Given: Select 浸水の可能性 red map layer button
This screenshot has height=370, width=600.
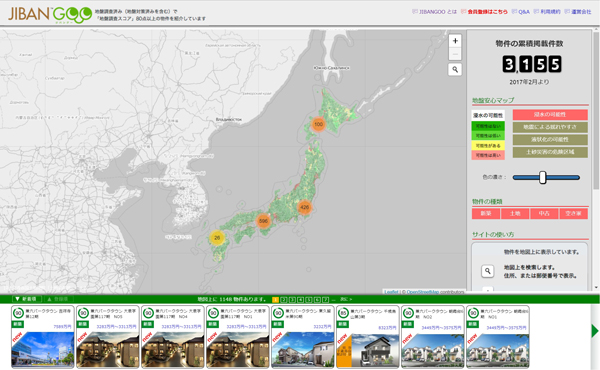Looking at the screenshot, I should [550, 114].
